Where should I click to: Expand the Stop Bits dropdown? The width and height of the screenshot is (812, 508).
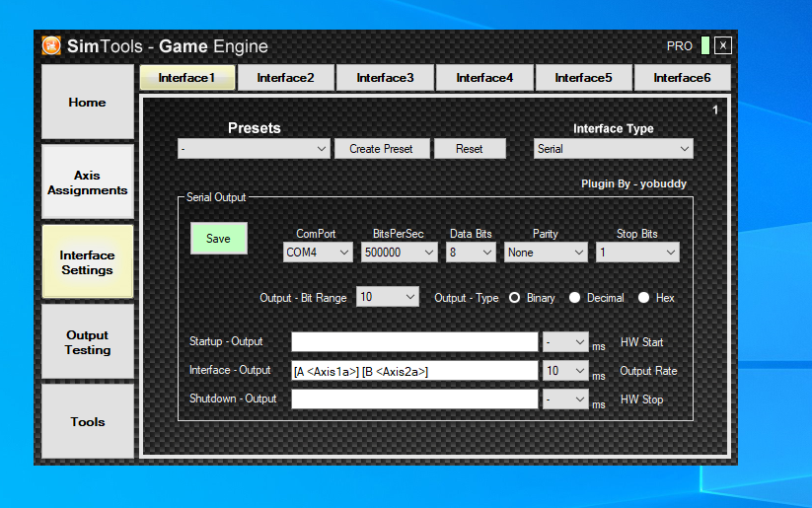(637, 253)
